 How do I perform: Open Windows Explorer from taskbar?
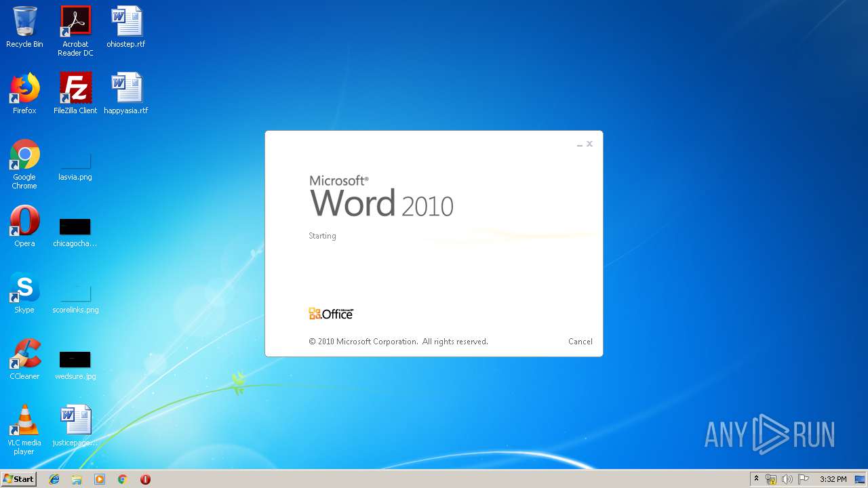point(77,479)
